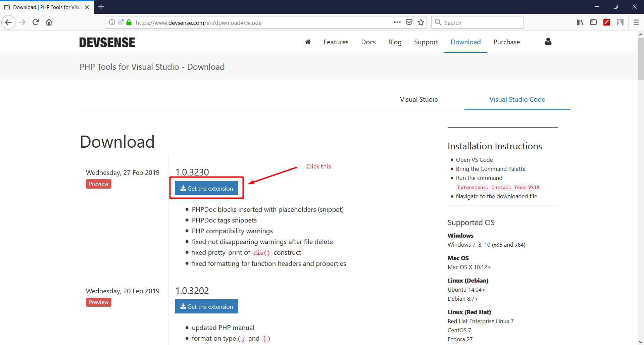The height and width of the screenshot is (345, 644).
Task: Restore down the Firefox window
Action: [x=615, y=7]
